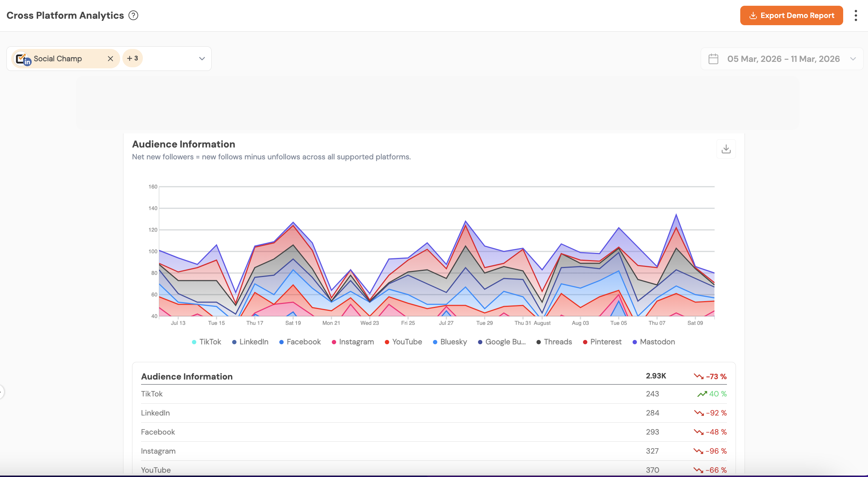Viewport: 868px width, 477px height.
Task: Click the Export Demo Report button
Action: pos(791,15)
